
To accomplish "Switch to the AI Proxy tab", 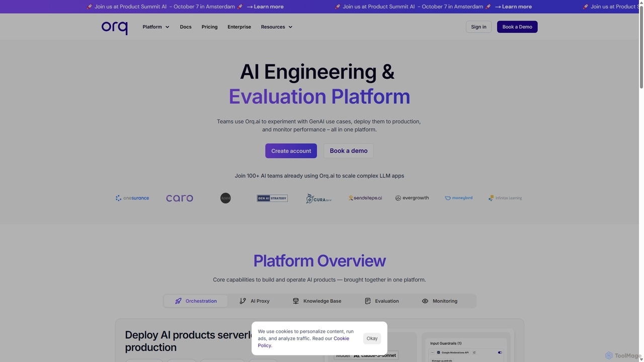I will 255,301.
